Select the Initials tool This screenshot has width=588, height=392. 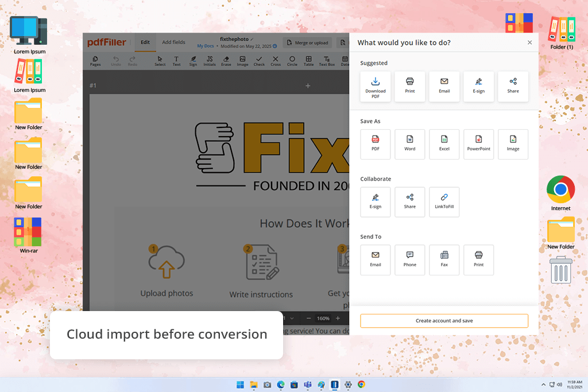[210, 61]
